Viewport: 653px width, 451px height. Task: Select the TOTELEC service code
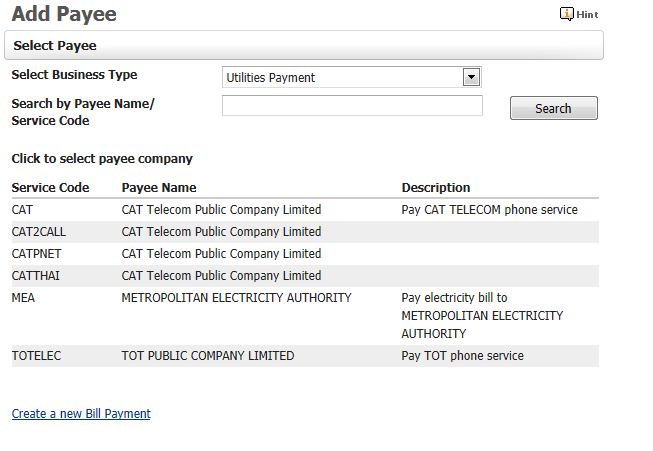[x=36, y=356]
